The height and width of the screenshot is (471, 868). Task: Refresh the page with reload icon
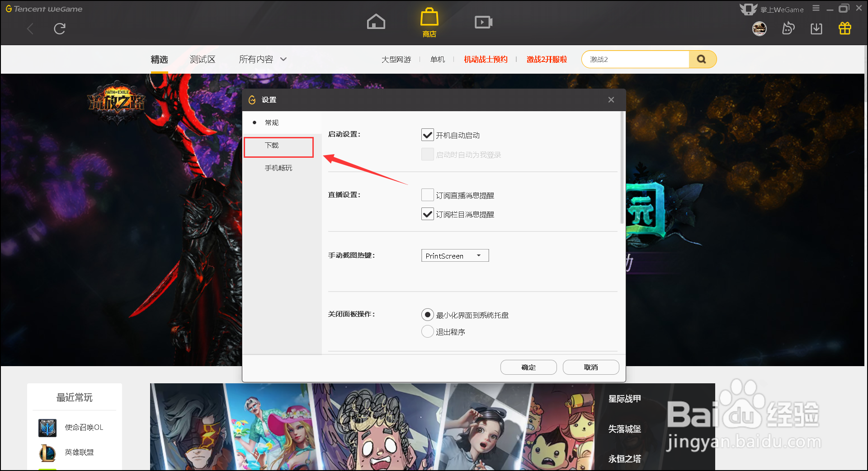60,29
